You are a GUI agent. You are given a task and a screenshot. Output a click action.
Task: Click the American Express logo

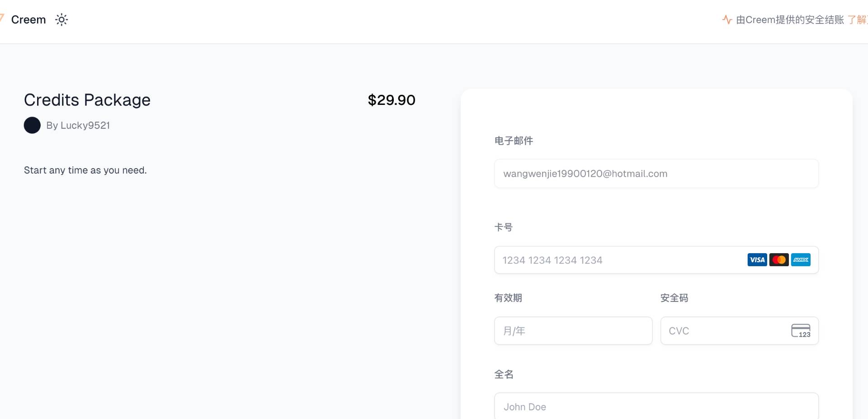click(x=801, y=260)
